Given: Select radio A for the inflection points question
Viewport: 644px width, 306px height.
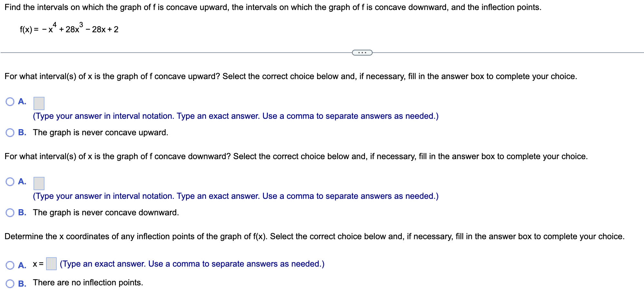Looking at the screenshot, I should click(10, 265).
